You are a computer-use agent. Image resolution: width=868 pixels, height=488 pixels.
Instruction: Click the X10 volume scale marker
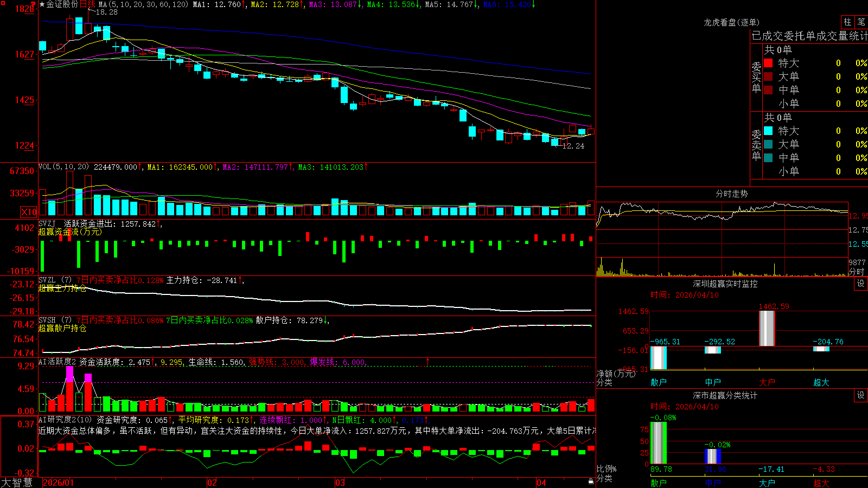29,212
